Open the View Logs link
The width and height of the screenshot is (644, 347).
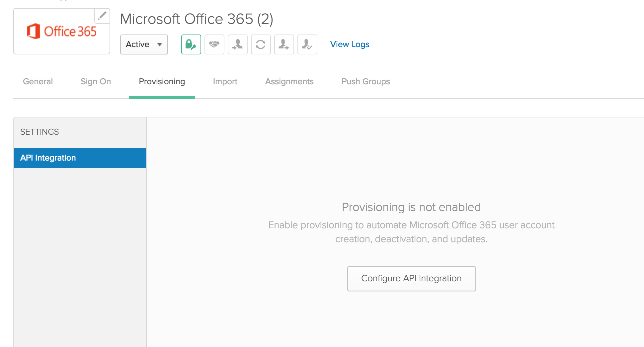tap(350, 44)
